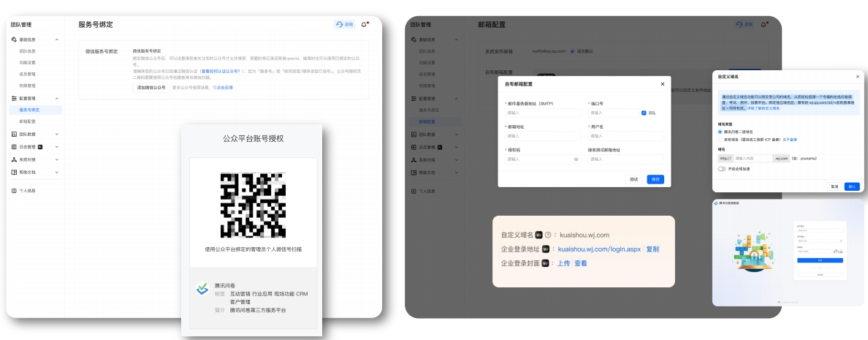This screenshot has height=340, width=868.
Task: Select 腾讯问卷二级域名 radio option
Action: click(x=720, y=132)
